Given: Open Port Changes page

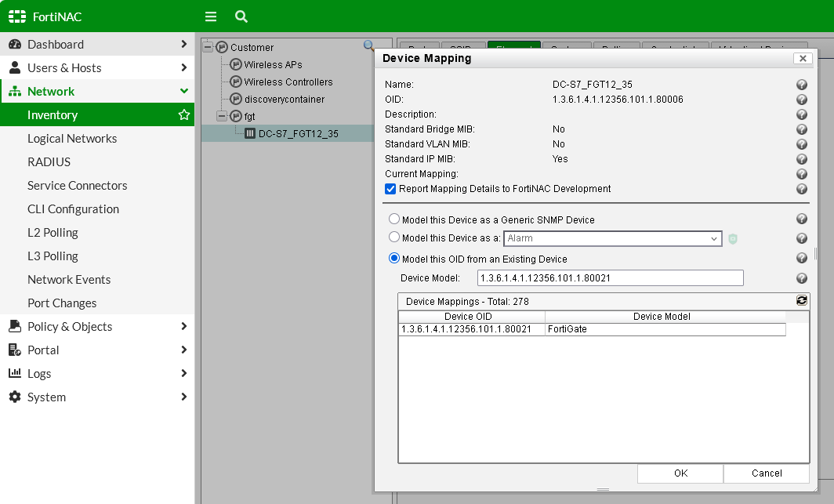Looking at the screenshot, I should 62,303.
